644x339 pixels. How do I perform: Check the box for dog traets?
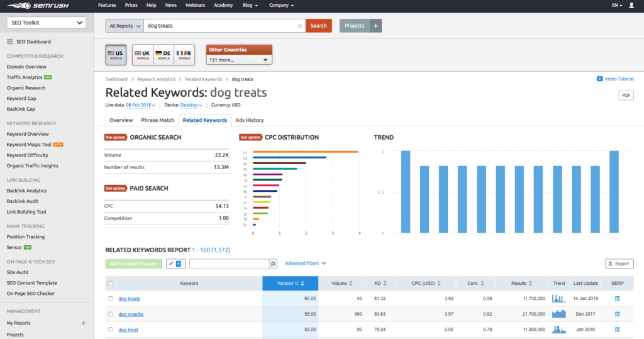(111, 299)
